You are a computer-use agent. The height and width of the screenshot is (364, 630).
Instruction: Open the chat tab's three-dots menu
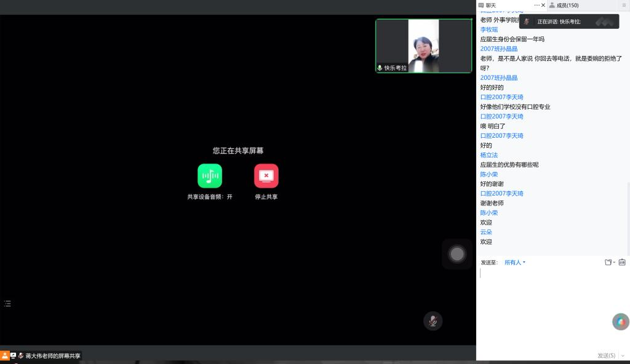(536, 6)
